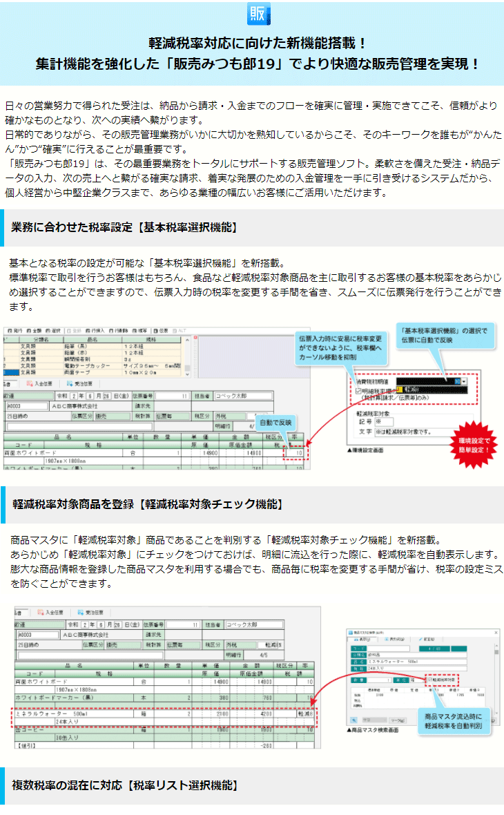
Task: Open the 受注伝票 tab in the 軽減税率対象チェック機能 screenshot
Action: pyautogui.click(x=90, y=613)
